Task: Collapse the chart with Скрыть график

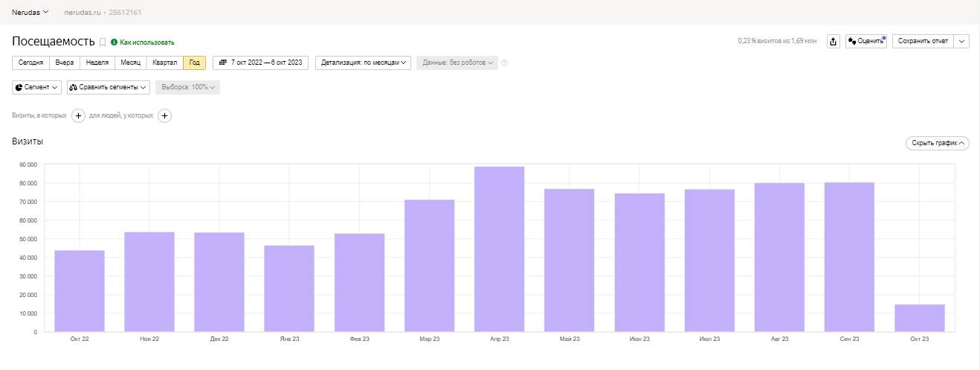Action: 937,143
